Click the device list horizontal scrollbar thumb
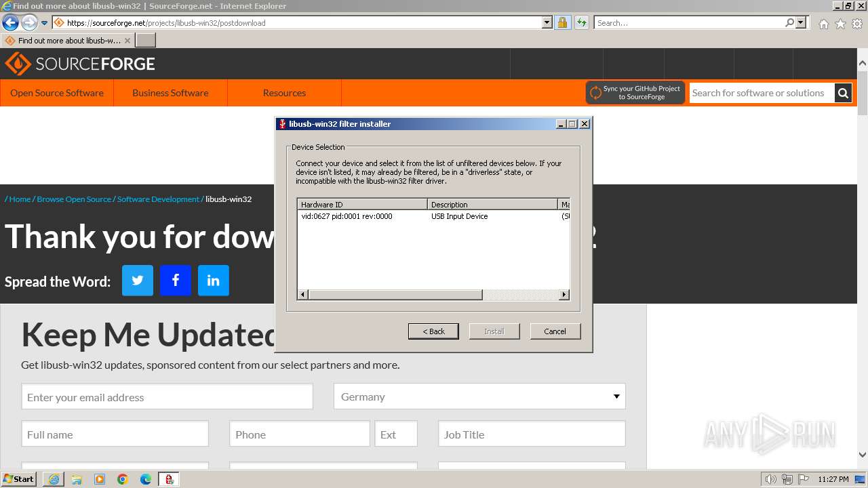 click(395, 294)
